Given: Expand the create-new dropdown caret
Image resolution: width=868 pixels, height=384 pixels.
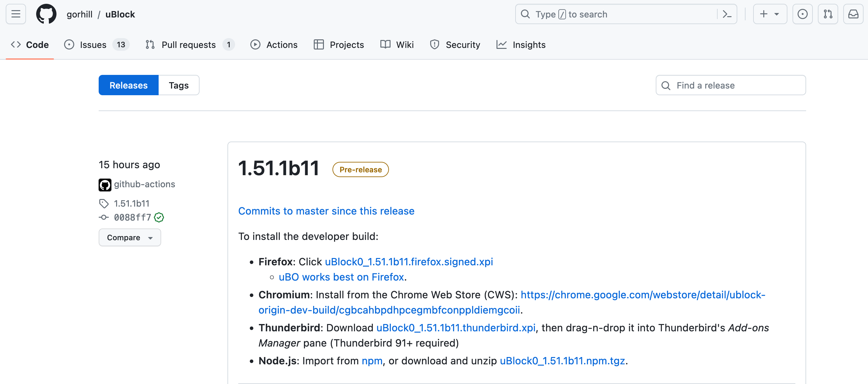Looking at the screenshot, I should click(776, 14).
